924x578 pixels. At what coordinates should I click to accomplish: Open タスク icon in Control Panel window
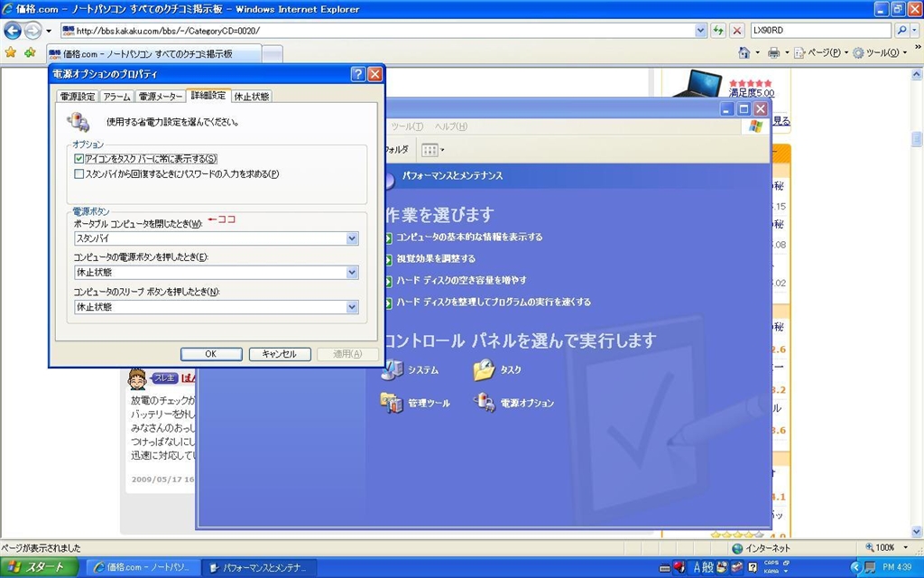[497, 369]
